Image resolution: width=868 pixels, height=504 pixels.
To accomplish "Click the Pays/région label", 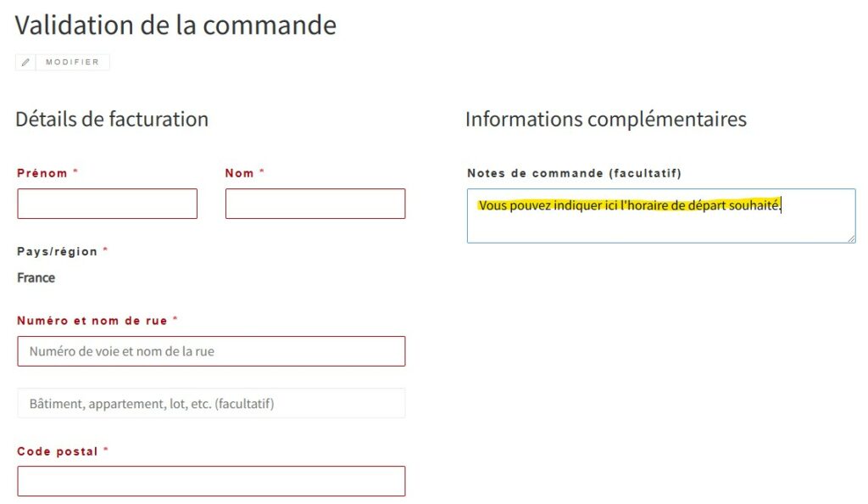I will click(57, 251).
